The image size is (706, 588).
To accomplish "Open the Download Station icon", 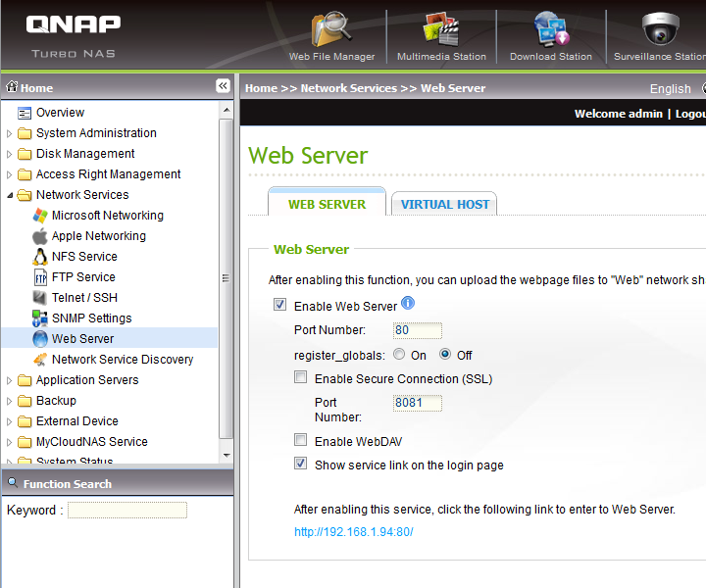I will [x=550, y=31].
